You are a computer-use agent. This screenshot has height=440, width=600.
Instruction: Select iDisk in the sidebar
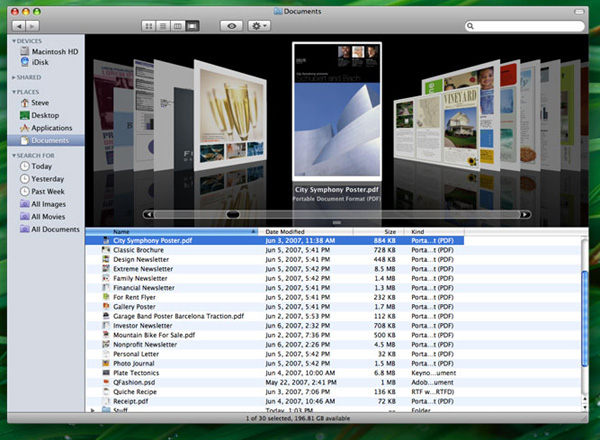tap(41, 63)
